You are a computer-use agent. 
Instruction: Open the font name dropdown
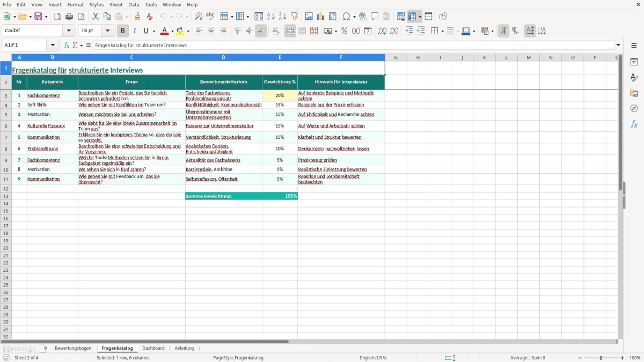[x=69, y=31]
